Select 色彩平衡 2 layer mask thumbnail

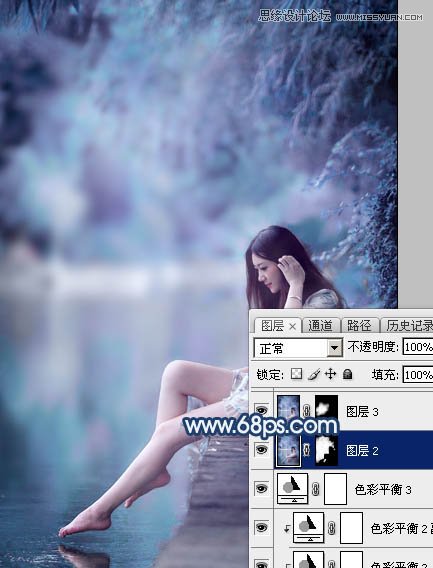[x=351, y=528]
